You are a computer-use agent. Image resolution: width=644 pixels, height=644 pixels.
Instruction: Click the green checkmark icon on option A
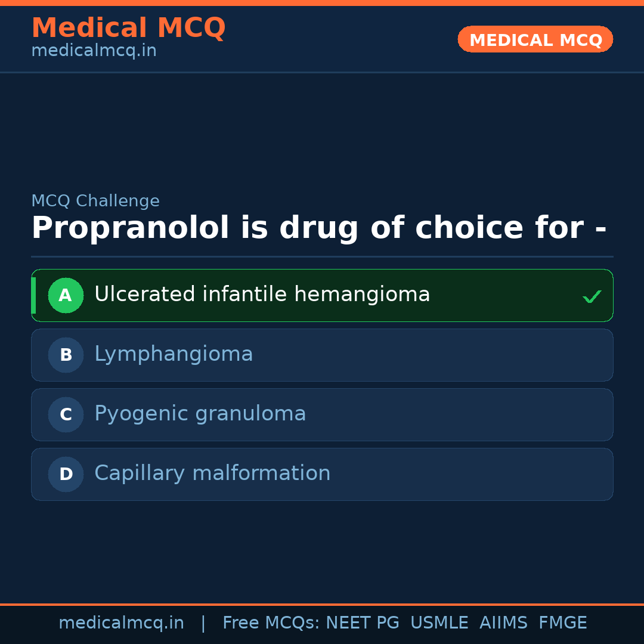(x=592, y=296)
